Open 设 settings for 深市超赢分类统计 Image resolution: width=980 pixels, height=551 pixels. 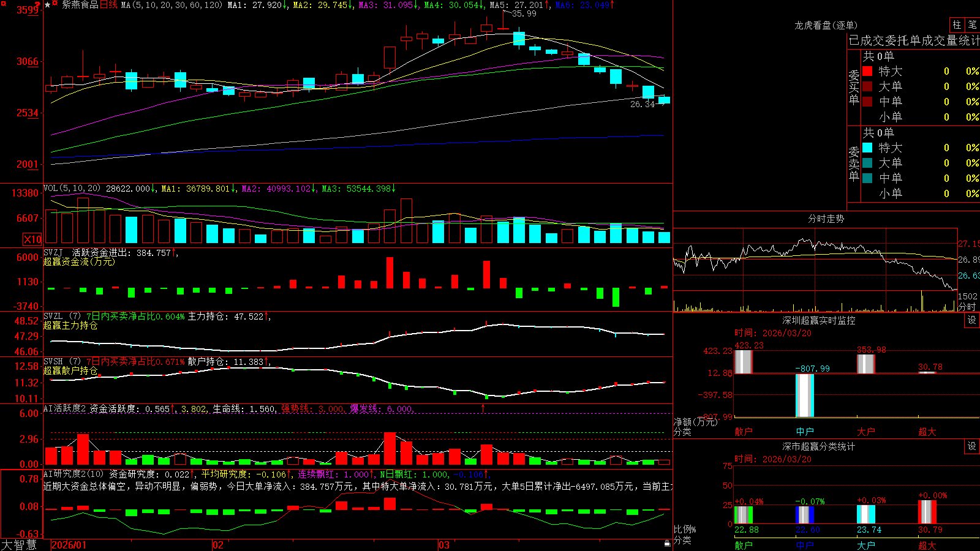tap(972, 446)
